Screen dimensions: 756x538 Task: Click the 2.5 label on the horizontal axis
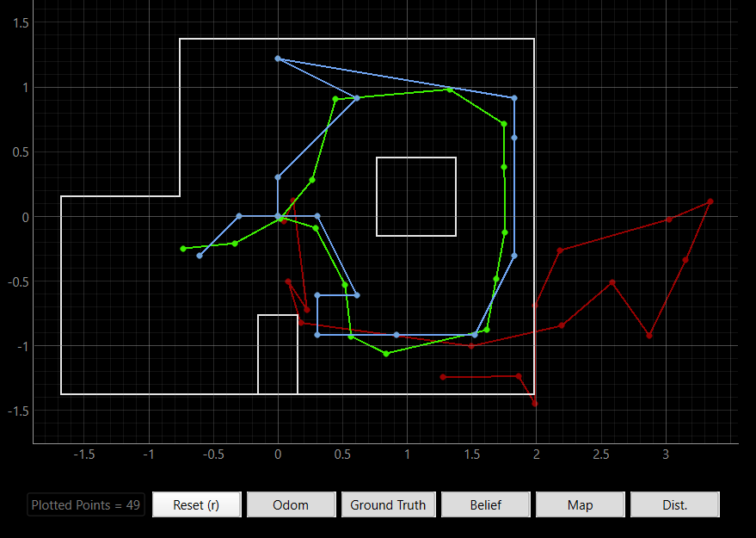click(x=601, y=455)
